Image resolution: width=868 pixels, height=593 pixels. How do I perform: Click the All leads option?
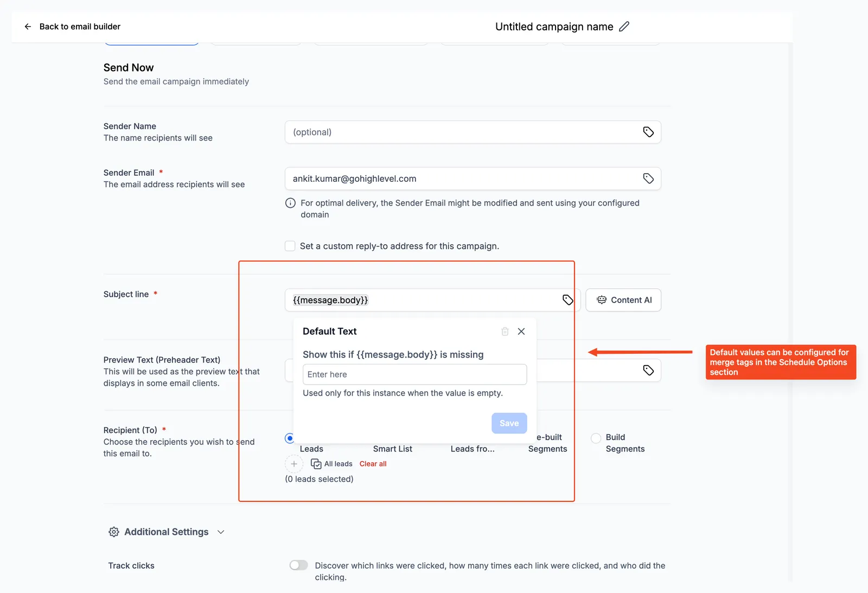pos(331,464)
